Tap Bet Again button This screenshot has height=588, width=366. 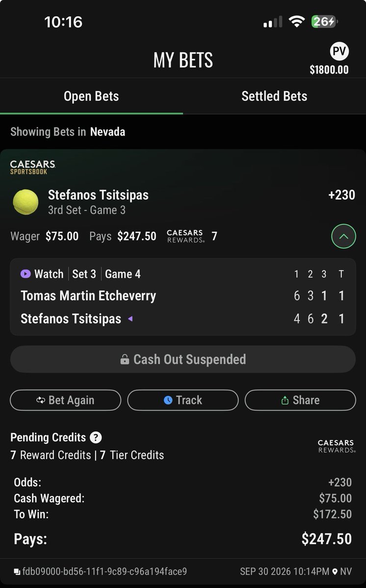65,400
